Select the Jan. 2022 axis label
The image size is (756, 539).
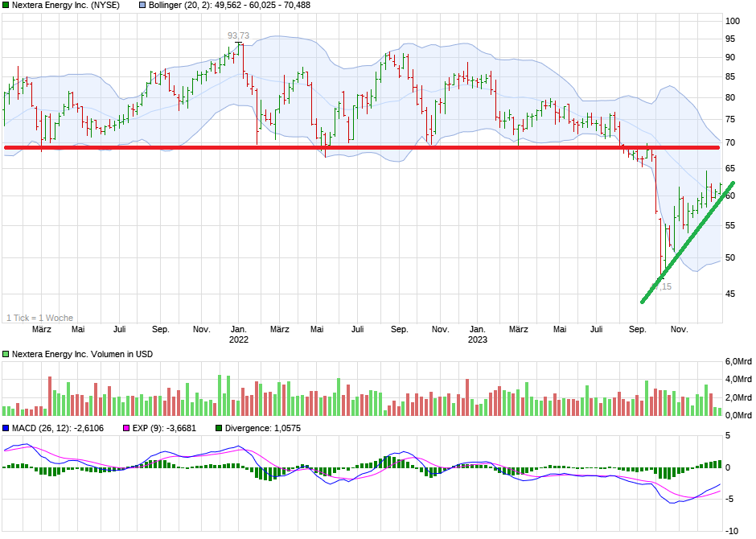point(239,334)
